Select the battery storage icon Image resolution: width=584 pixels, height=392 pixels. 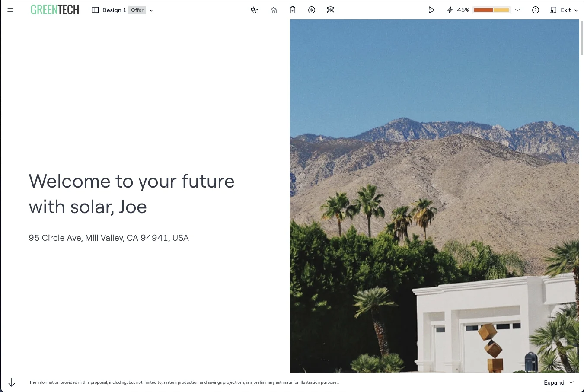293,10
